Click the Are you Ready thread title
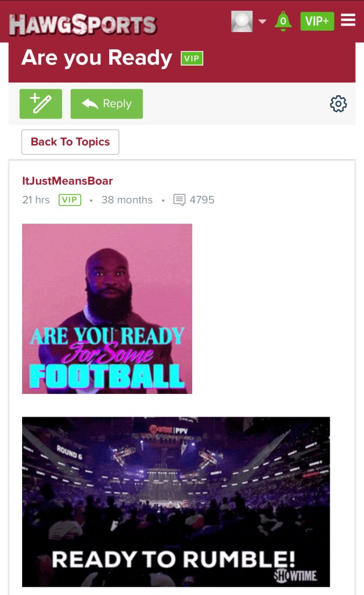The image size is (364, 595). [97, 58]
